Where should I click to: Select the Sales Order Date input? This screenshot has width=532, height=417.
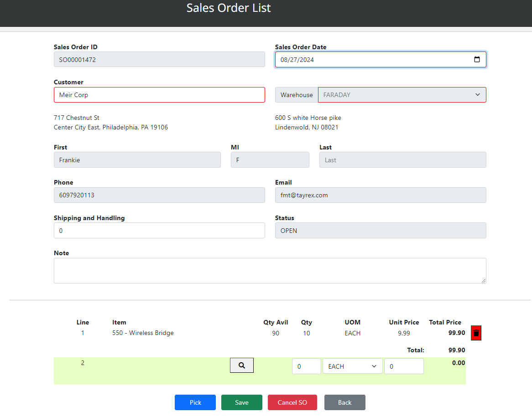click(x=381, y=59)
